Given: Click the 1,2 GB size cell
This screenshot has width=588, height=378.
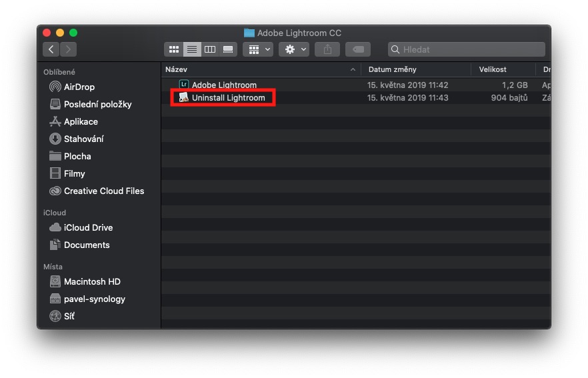Looking at the screenshot, I should tap(515, 85).
